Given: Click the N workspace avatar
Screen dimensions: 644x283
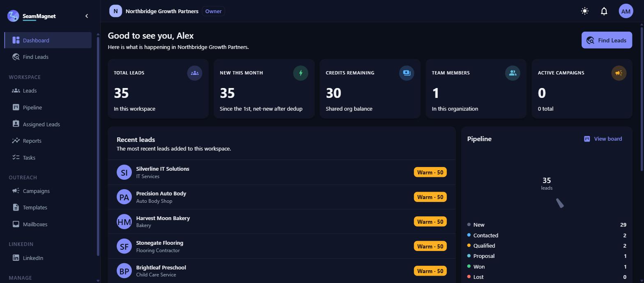Looking at the screenshot, I should [115, 11].
